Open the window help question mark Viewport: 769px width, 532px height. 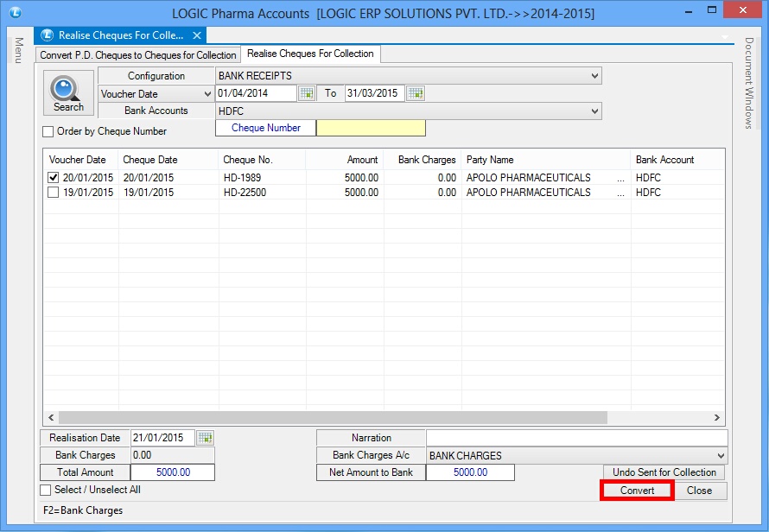coord(688,13)
